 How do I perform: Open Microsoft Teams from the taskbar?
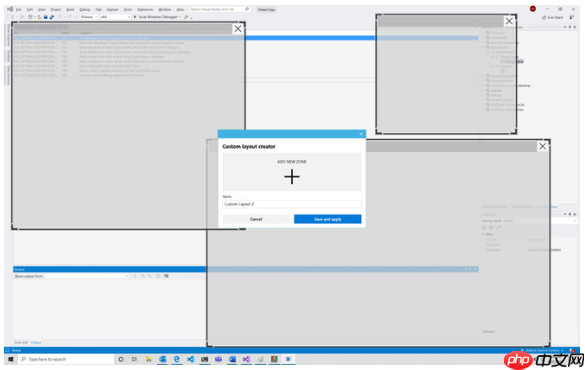tap(218, 359)
